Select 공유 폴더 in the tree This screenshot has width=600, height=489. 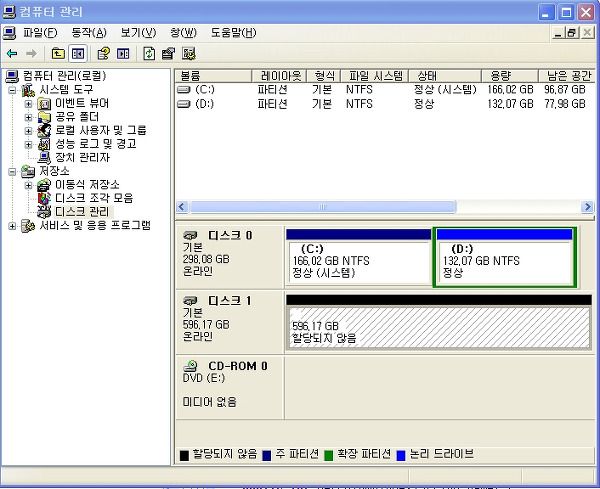click(x=77, y=117)
